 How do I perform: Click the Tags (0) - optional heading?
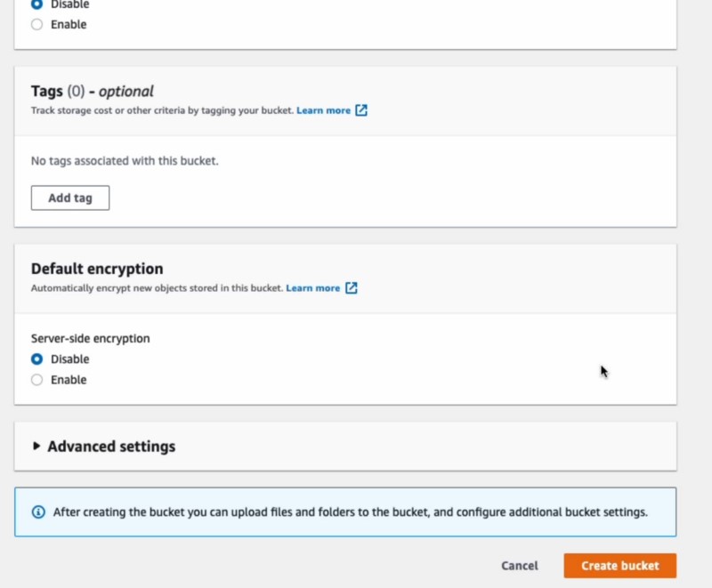(x=92, y=91)
